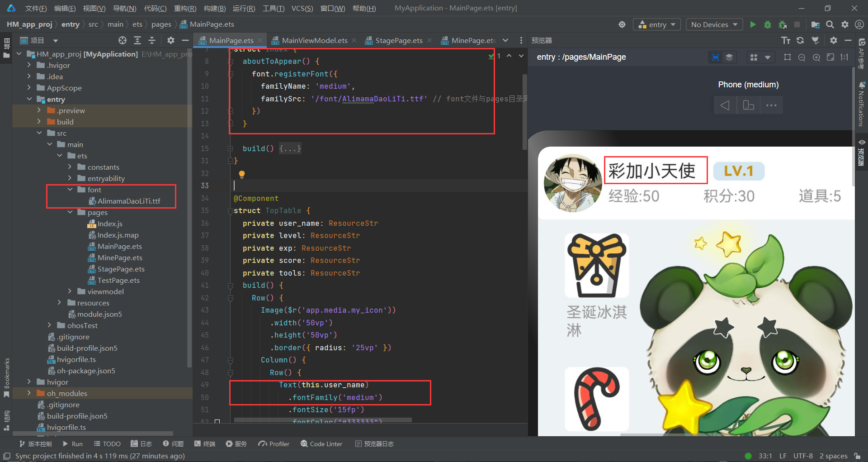Run the entry configuration

point(753,24)
